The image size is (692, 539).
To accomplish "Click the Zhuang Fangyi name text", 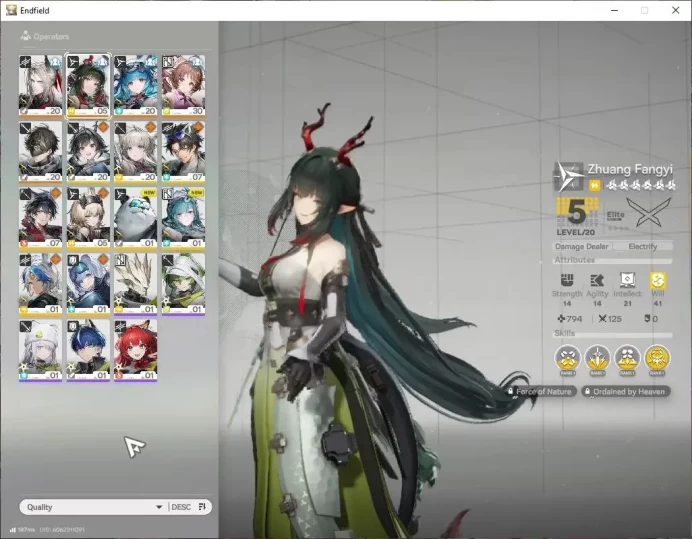I will [630, 169].
